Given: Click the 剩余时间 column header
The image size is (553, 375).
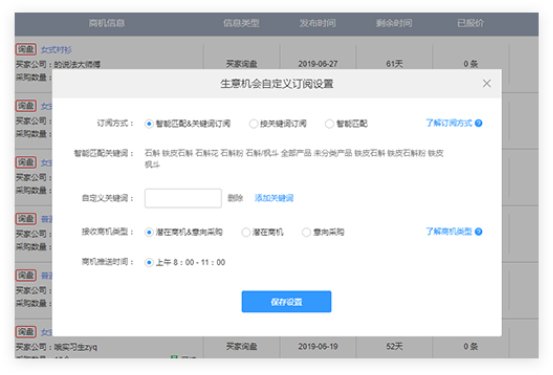Looking at the screenshot, I should click(x=394, y=23).
